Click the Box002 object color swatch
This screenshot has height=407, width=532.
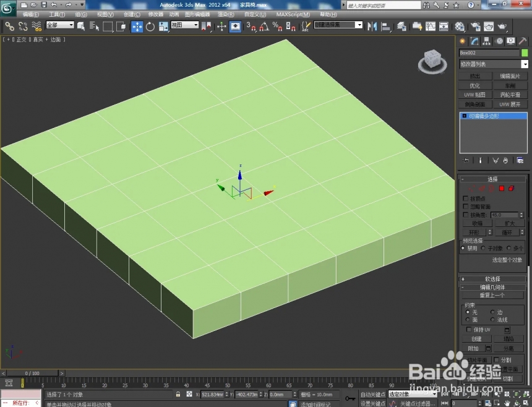click(525, 53)
